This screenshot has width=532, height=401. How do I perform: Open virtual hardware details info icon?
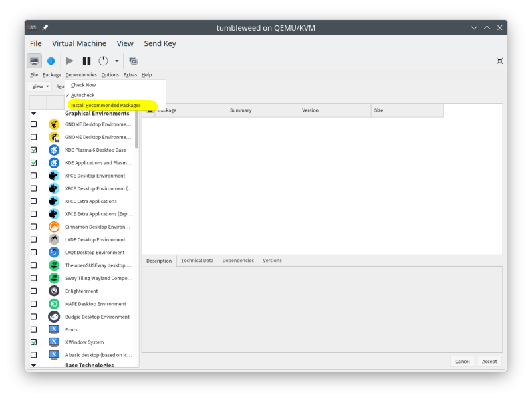pyautogui.click(x=51, y=61)
